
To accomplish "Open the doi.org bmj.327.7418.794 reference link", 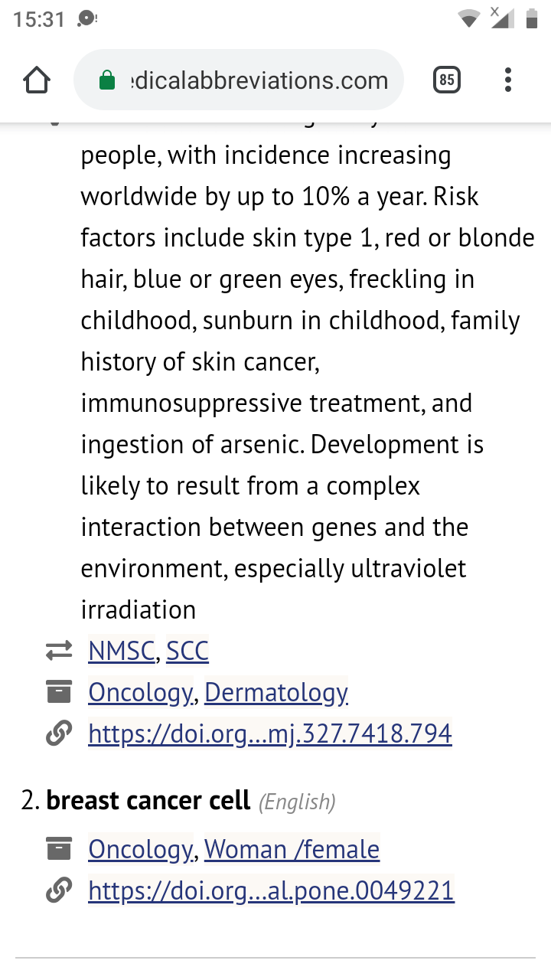I will click(269, 733).
